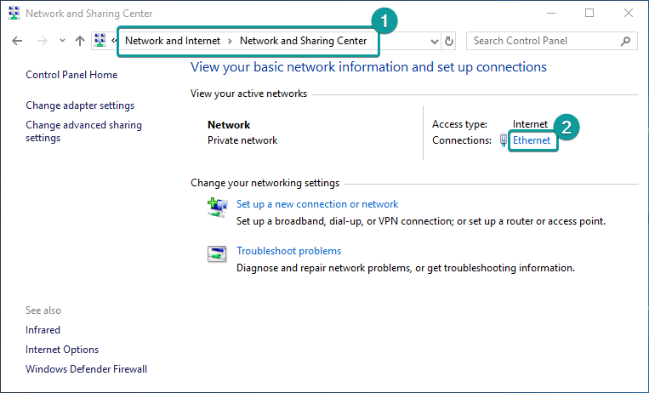
Task: Click the Troubleshoot problems icon
Action: pyautogui.click(x=217, y=254)
